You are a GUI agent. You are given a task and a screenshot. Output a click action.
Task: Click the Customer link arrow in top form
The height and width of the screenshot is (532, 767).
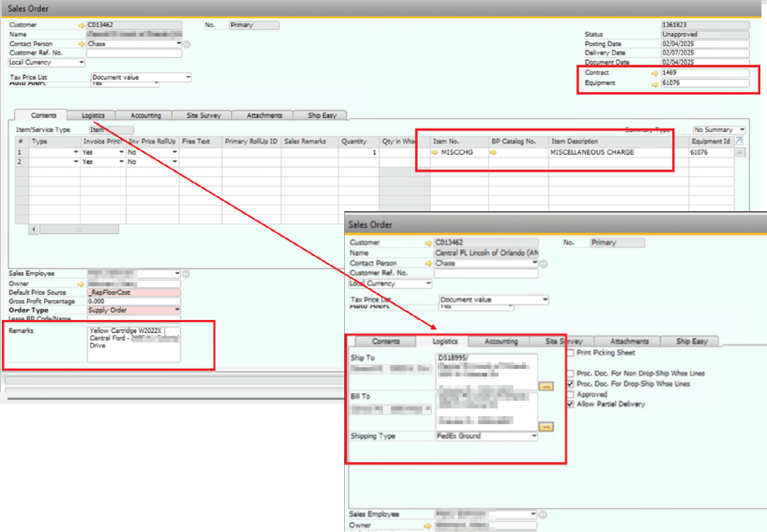(x=81, y=26)
